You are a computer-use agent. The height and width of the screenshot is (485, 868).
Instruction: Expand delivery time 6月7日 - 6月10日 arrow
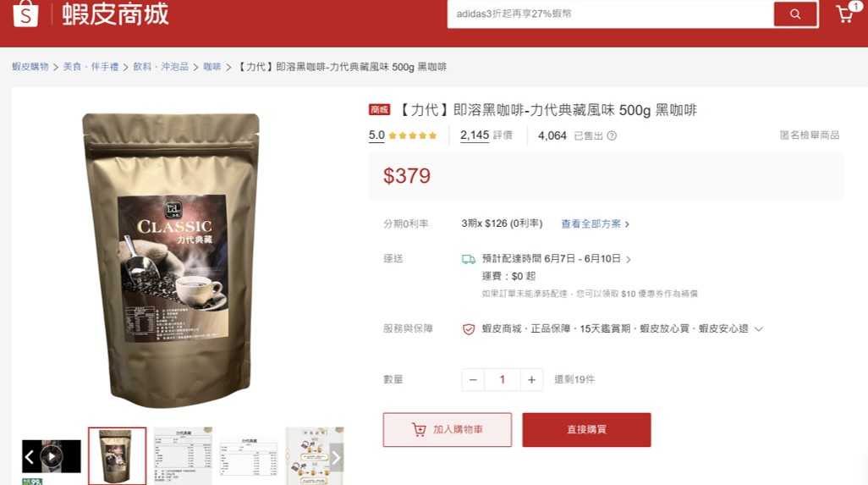coord(629,259)
